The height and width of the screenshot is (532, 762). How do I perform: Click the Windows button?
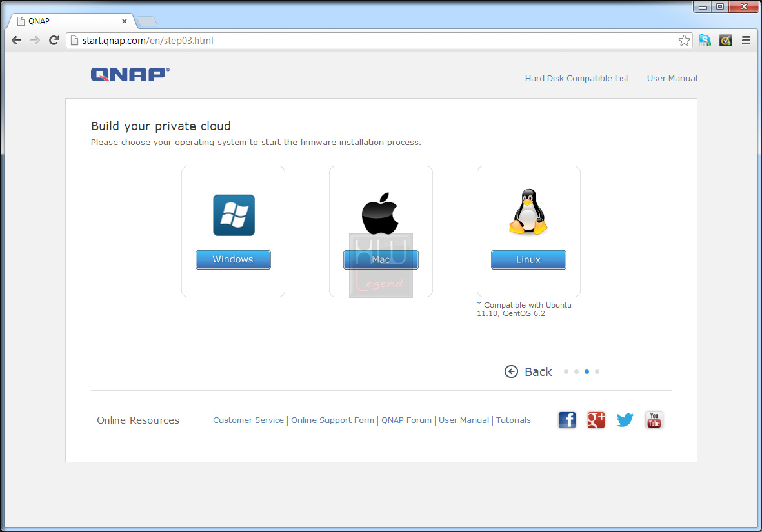tap(234, 259)
